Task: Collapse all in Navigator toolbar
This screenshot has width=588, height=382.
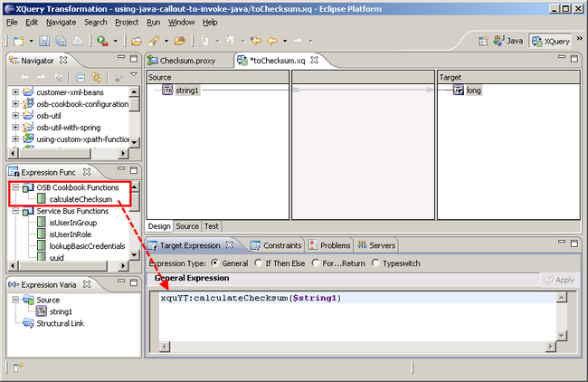Action: click(81, 78)
